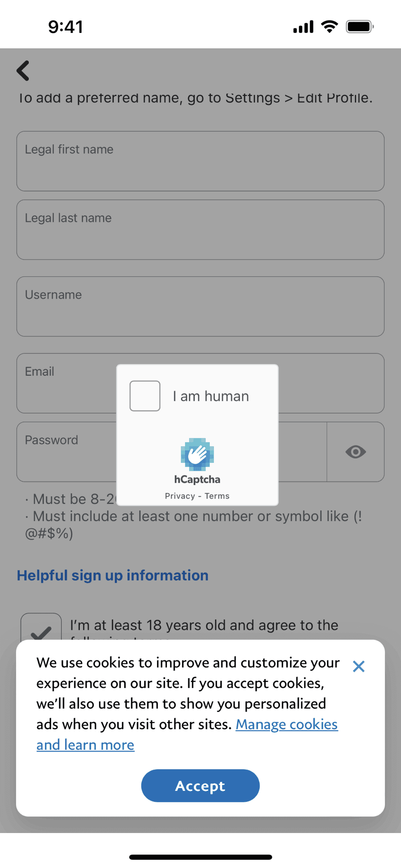This screenshot has width=401, height=868.
Task: Dismiss cookie banner with X icon
Action: pyautogui.click(x=359, y=666)
